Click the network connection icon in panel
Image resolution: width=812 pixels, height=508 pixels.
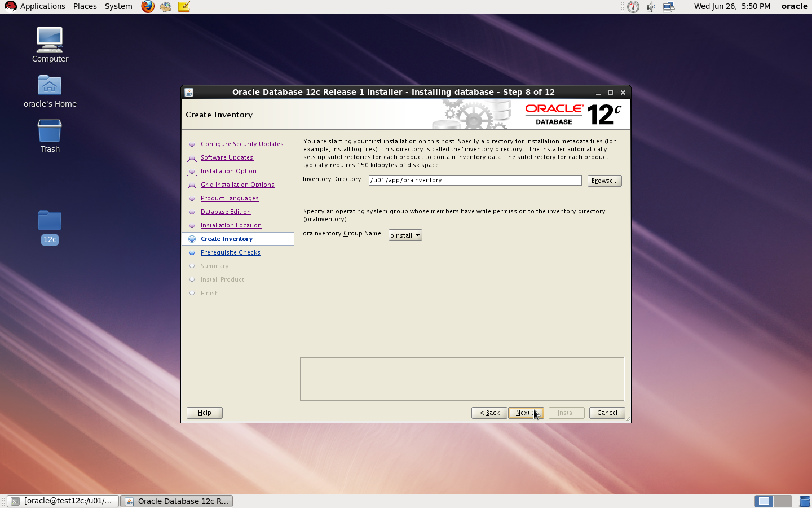669,7
